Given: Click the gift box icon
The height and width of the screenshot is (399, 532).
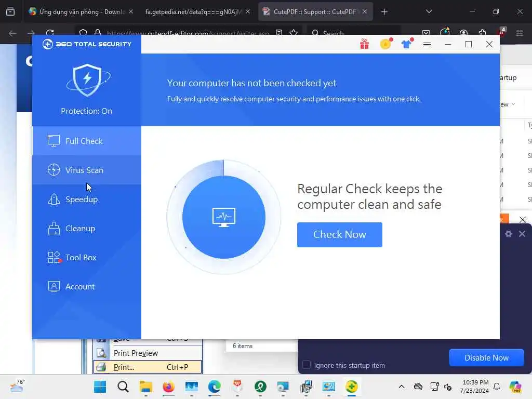Looking at the screenshot, I should pos(364,44).
